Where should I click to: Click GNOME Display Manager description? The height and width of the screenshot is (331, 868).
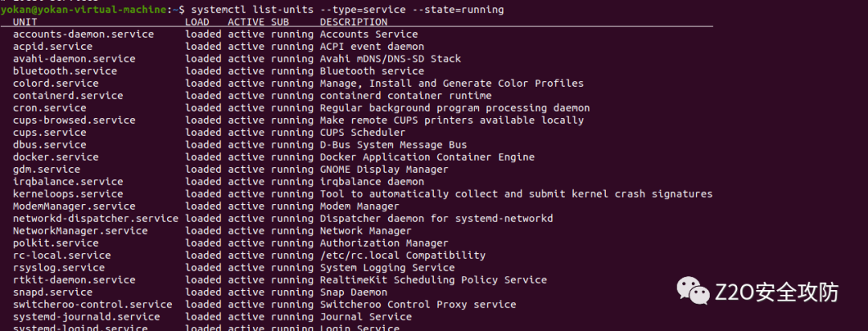point(384,170)
